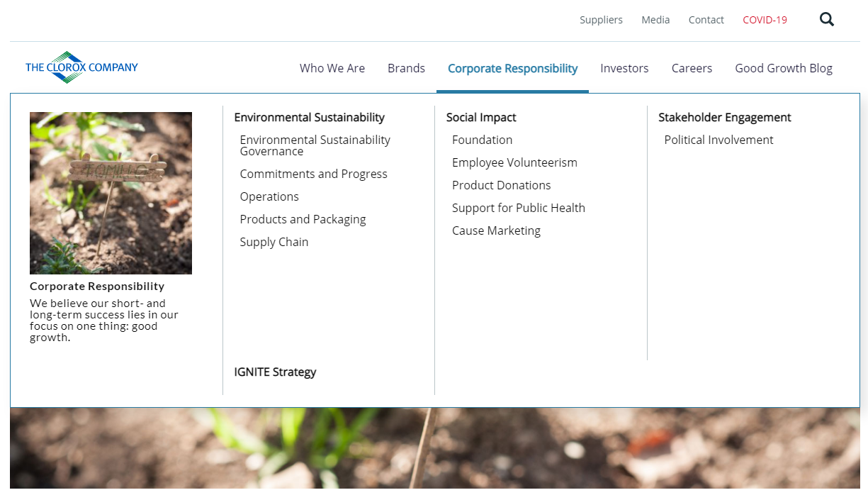This screenshot has width=868, height=495.
Task: Open the IGNITE Strategy link
Action: pos(276,372)
